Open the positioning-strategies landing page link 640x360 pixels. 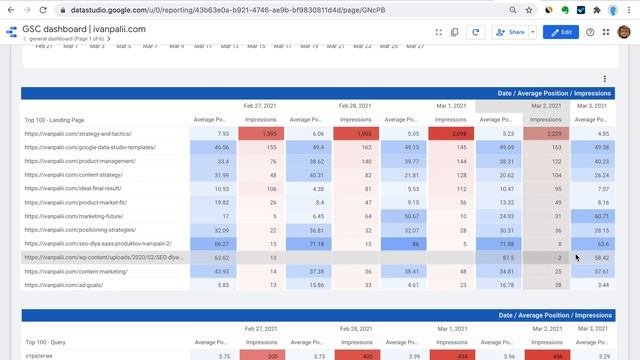(80, 230)
